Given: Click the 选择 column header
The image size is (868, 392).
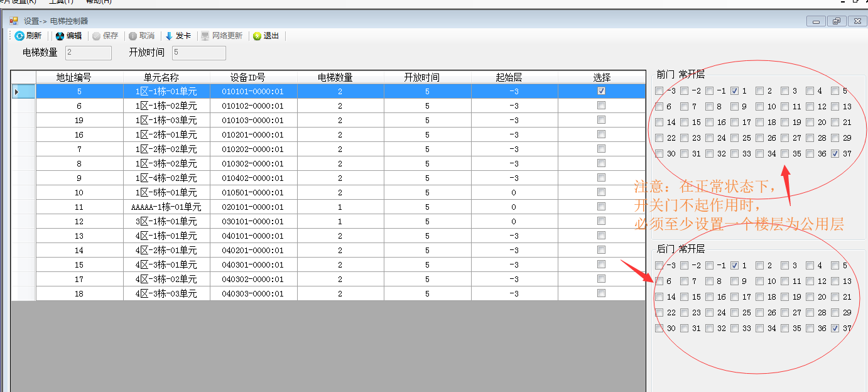Looking at the screenshot, I should click(602, 77).
